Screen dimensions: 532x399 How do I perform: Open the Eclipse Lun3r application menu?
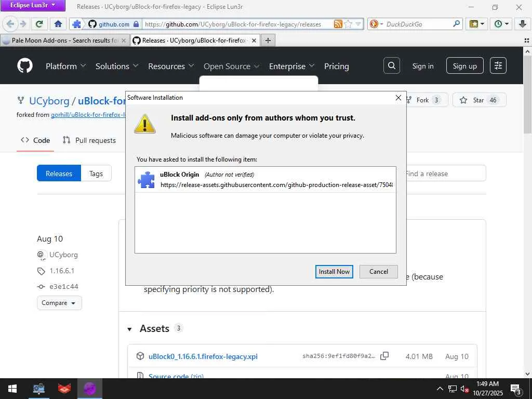(x=33, y=5)
